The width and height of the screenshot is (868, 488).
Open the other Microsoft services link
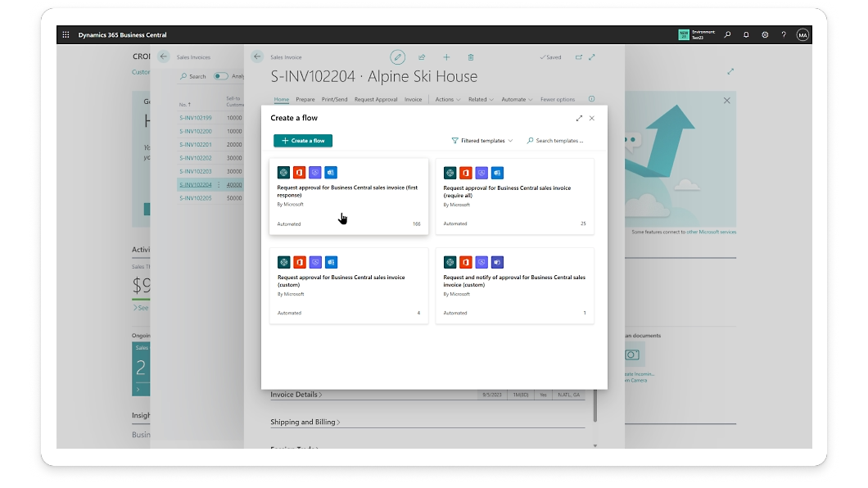click(x=712, y=232)
